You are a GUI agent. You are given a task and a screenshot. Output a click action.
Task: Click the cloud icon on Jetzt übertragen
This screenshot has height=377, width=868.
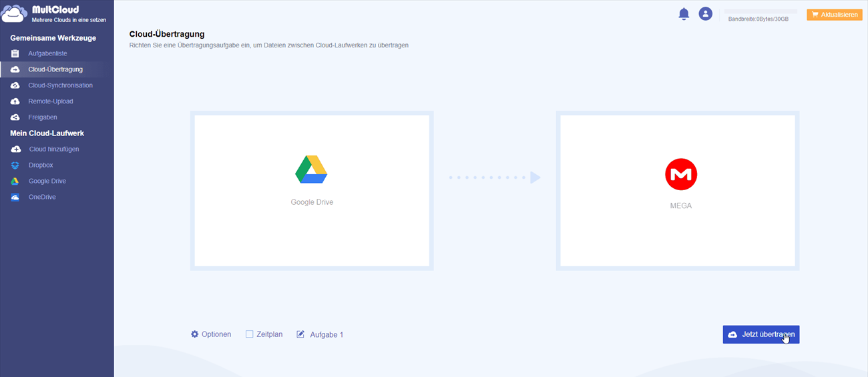[732, 334]
